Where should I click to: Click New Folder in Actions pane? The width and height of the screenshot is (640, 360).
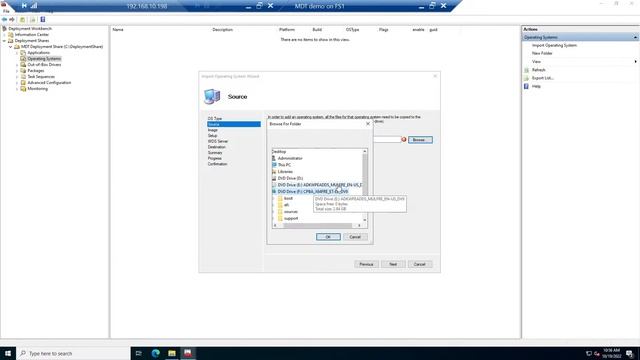tap(542, 53)
